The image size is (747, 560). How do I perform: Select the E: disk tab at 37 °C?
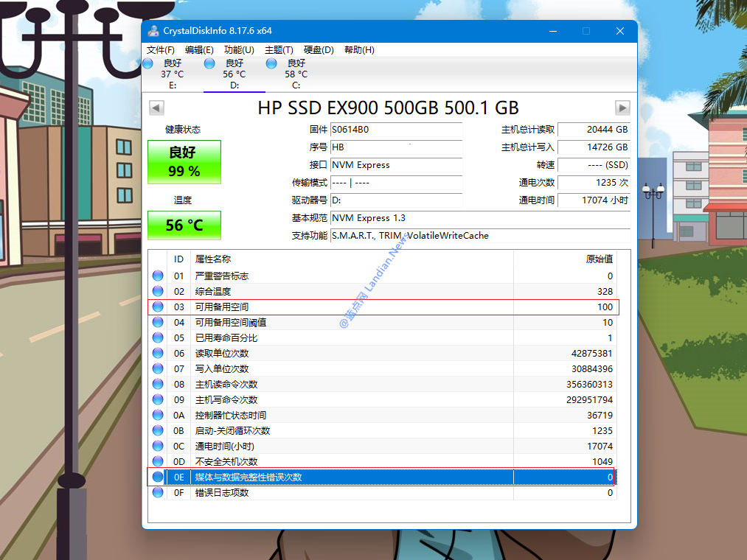point(172,74)
